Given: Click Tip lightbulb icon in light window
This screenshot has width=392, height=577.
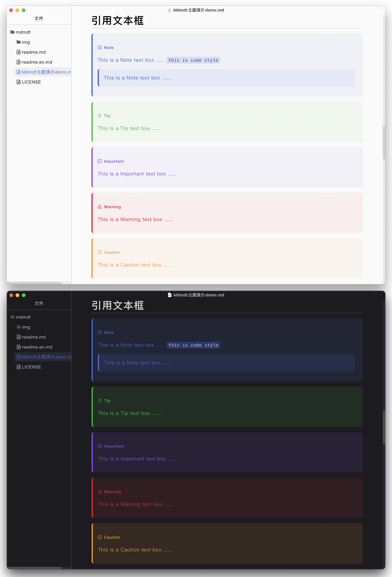Looking at the screenshot, I should point(100,116).
